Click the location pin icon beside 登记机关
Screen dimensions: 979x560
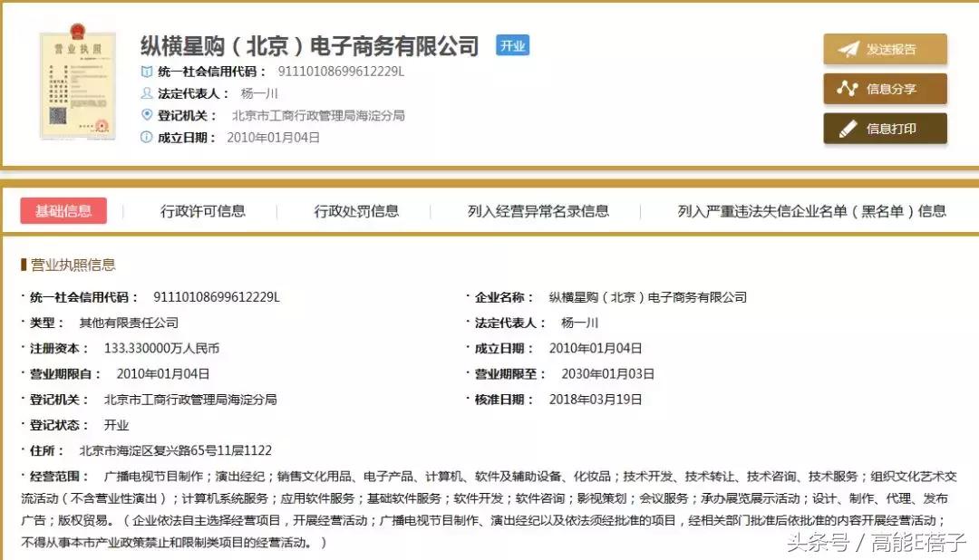pyautogui.click(x=145, y=115)
